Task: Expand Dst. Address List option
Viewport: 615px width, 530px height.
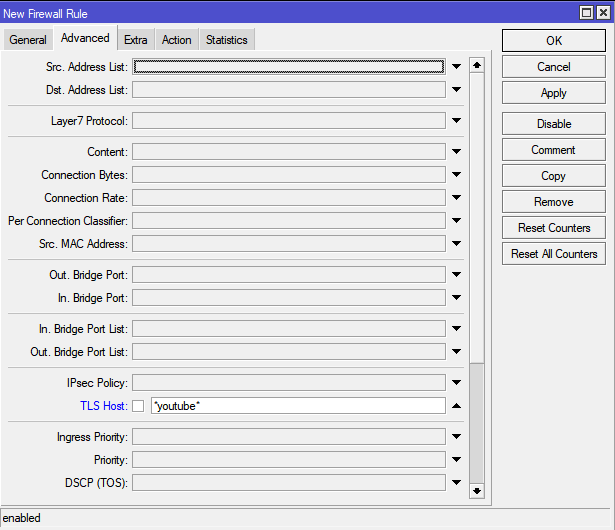Action: coord(456,89)
